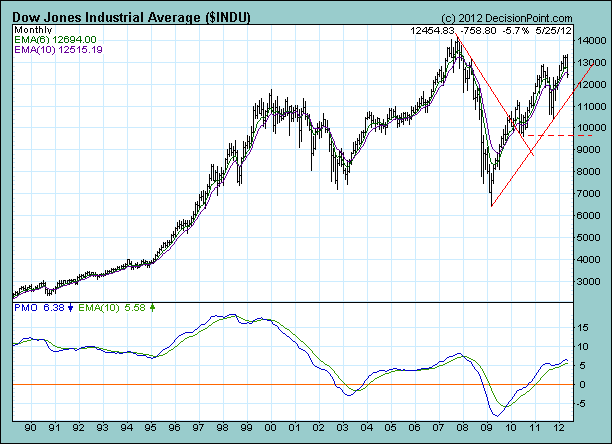The width and height of the screenshot is (612, 444).
Task: Click the year label 05 on time axis
Action: pyautogui.click(x=390, y=428)
